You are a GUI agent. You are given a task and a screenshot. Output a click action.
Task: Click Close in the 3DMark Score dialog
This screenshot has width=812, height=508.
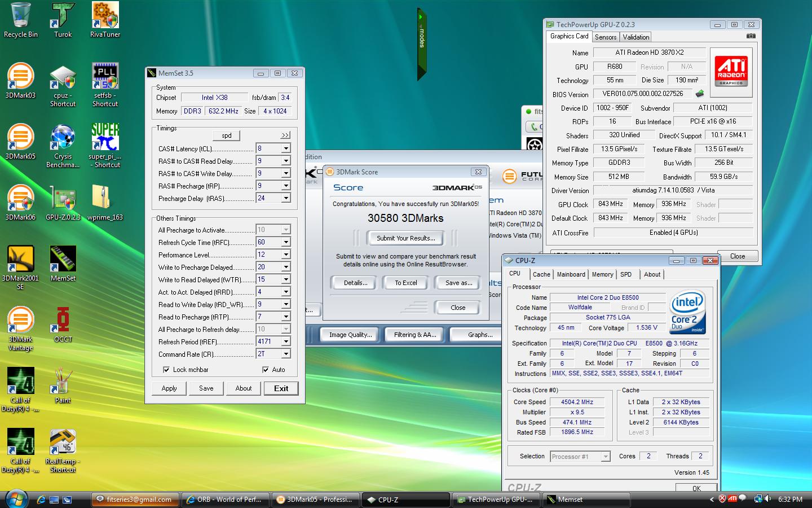point(458,308)
